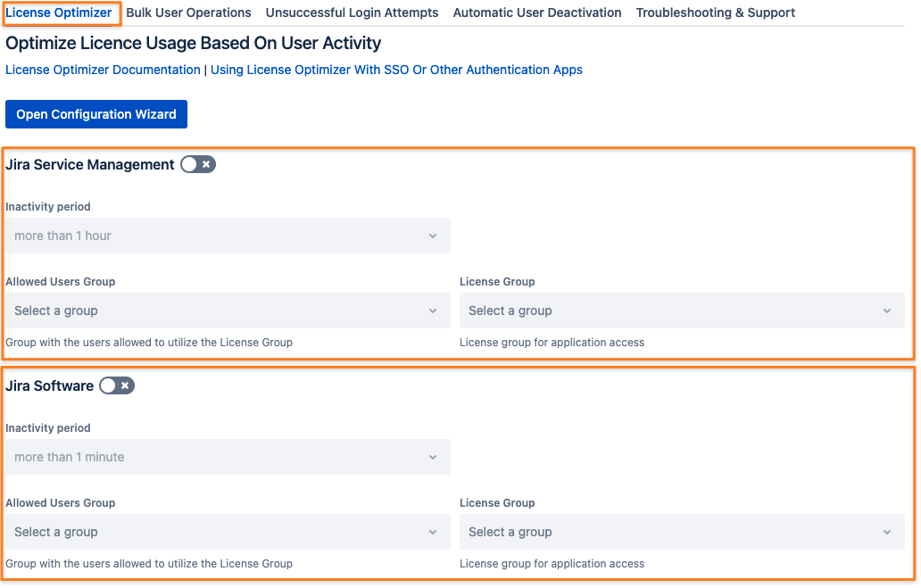Click the Open Configuration Wizard button
Image resolution: width=921 pixels, height=588 pixels.
click(96, 114)
